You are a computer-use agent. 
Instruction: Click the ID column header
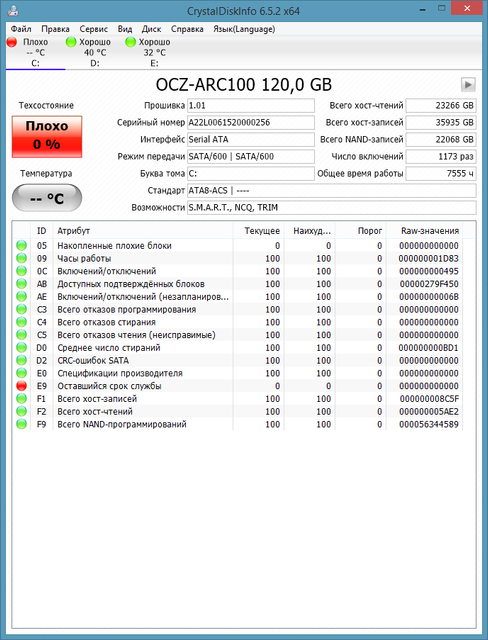click(x=42, y=231)
